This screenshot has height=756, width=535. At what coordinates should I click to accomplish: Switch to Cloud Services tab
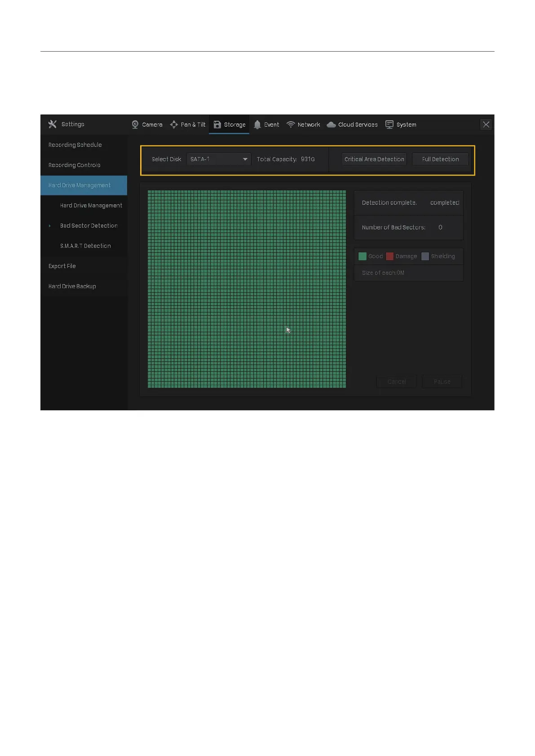(x=353, y=125)
